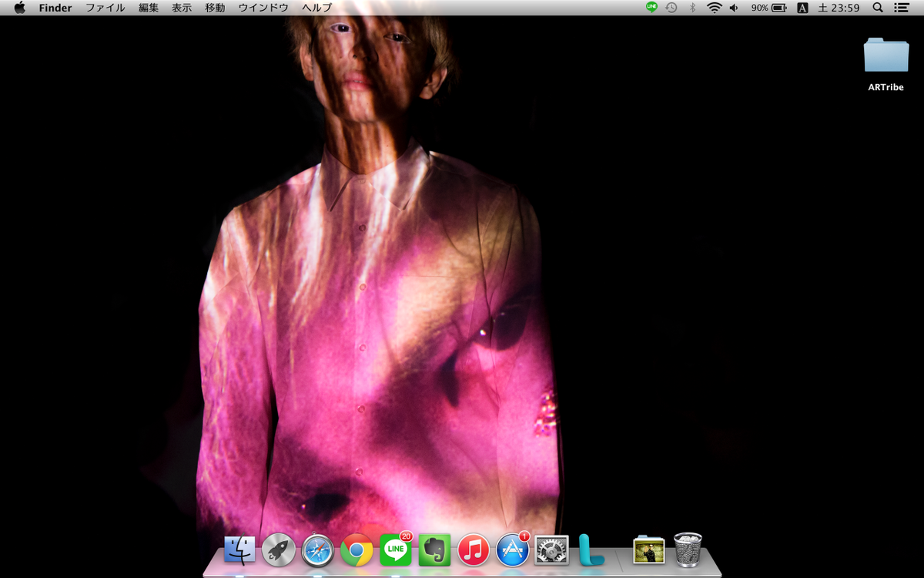Open the Finder application menu

[x=55, y=8]
